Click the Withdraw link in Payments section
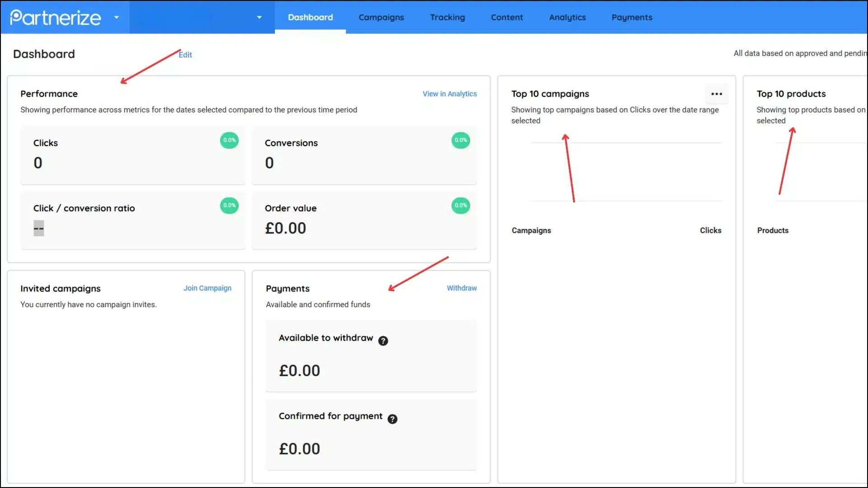Viewport: 868px width, 488px height. click(x=462, y=288)
